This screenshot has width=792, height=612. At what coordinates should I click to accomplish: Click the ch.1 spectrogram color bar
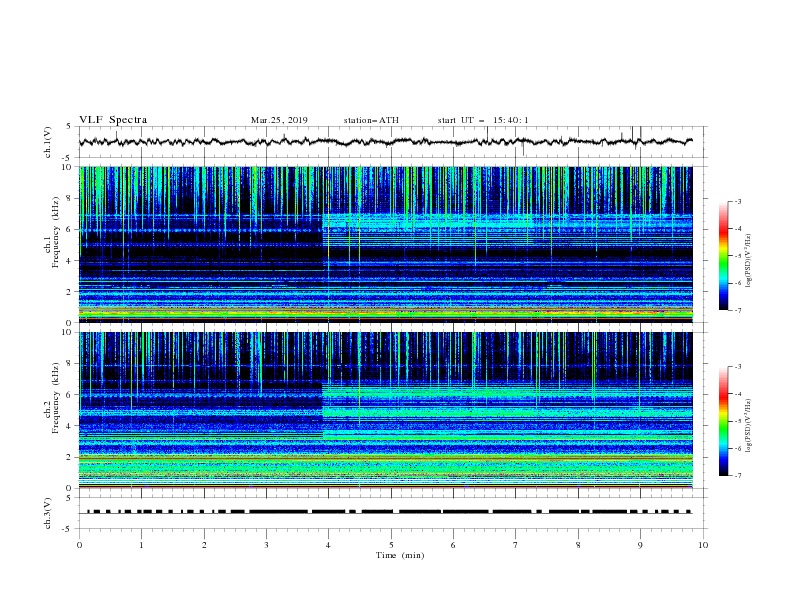click(723, 256)
